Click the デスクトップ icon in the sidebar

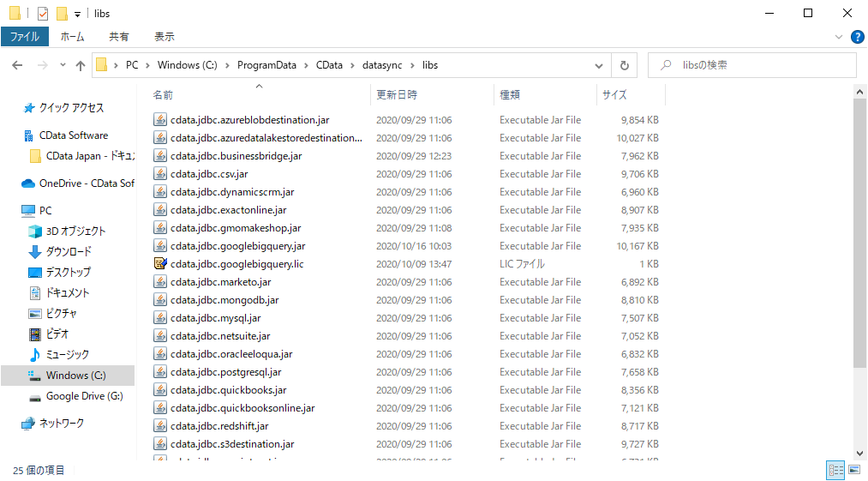coord(35,272)
